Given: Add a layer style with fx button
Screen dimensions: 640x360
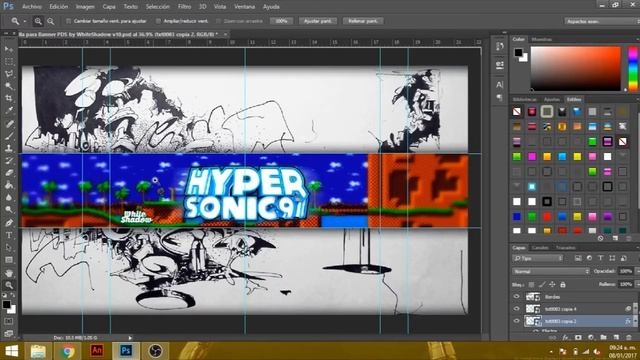Looking at the screenshot, I should pos(565,338).
